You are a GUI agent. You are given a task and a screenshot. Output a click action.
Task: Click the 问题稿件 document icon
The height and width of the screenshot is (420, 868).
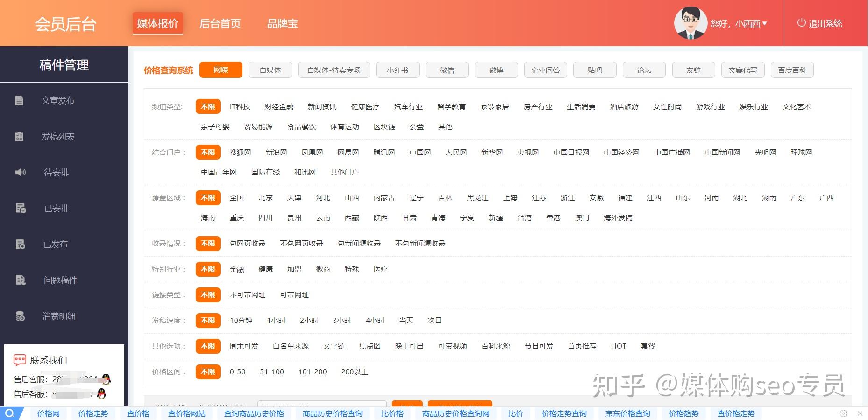[21, 280]
